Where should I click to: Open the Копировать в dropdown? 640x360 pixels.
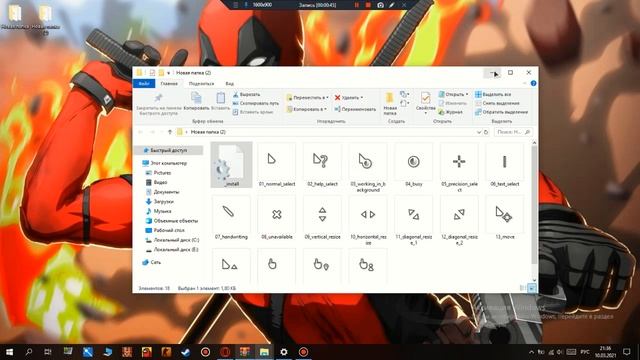(307, 109)
